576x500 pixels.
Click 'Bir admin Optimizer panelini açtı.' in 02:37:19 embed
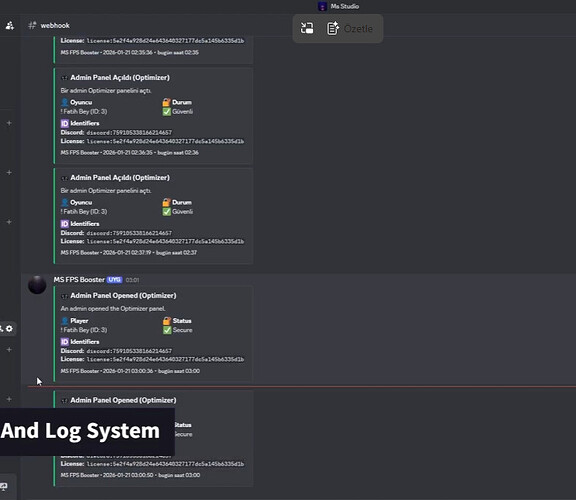(x=106, y=191)
